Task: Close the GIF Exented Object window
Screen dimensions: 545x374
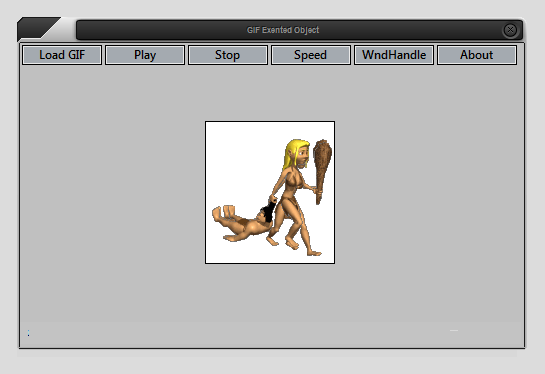Action: 510,30
